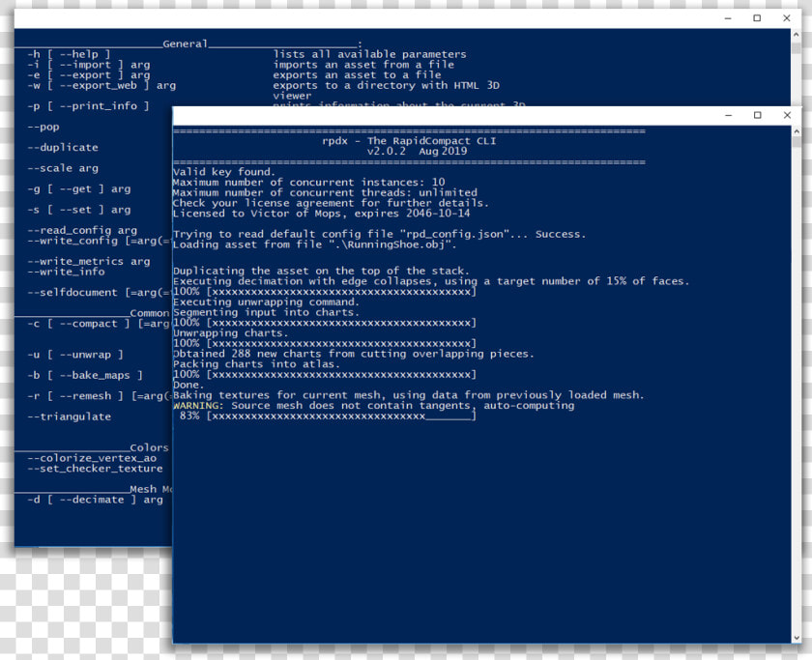Click the '--read_config arg' option
812x660 pixels.
[x=82, y=230]
